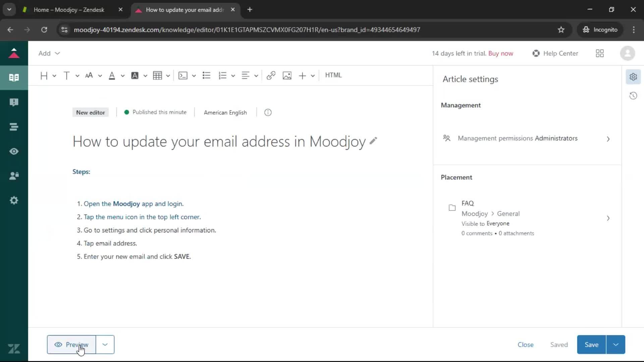Insert a table with the table icon
The height and width of the screenshot is (362, 644).
pos(157,75)
